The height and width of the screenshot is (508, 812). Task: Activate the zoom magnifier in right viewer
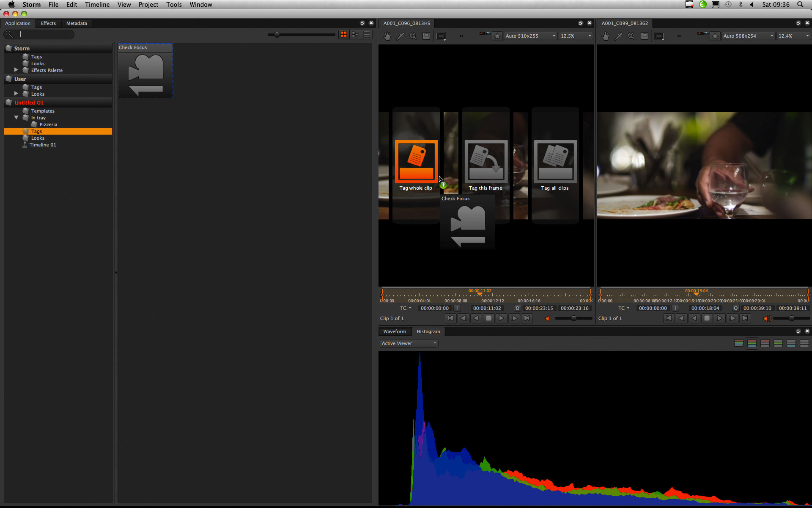631,36
